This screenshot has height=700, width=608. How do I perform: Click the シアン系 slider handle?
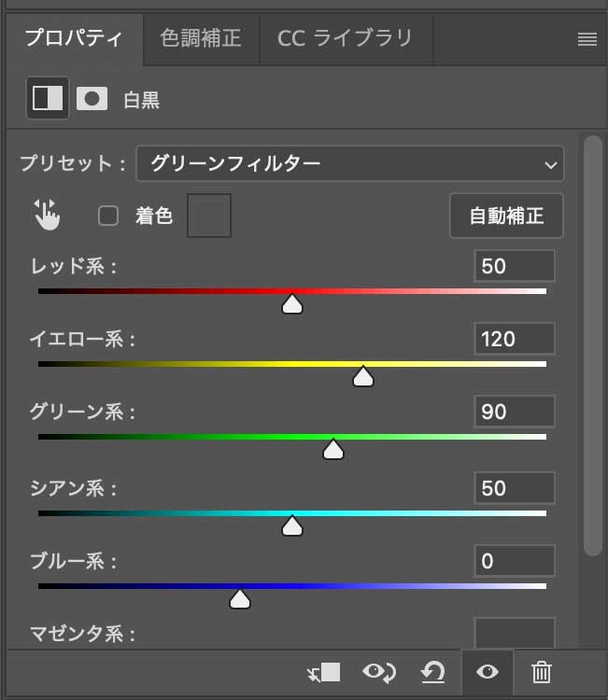[x=292, y=525]
